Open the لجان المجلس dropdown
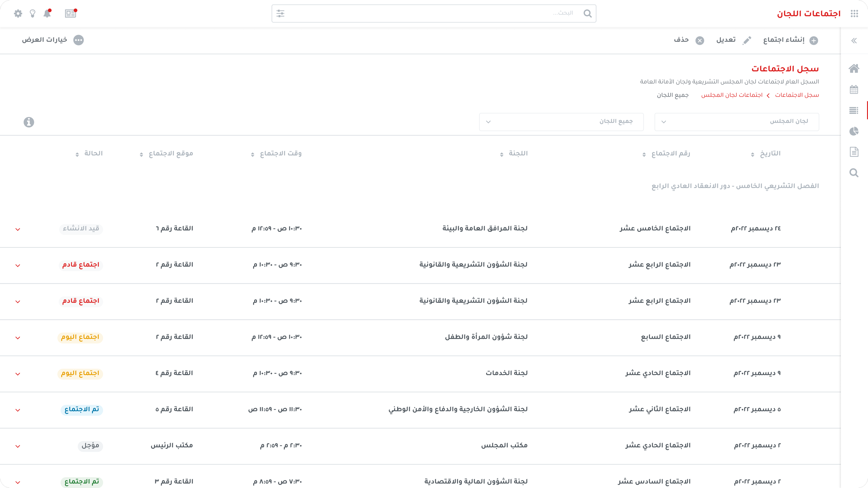868x488 pixels. [736, 122]
